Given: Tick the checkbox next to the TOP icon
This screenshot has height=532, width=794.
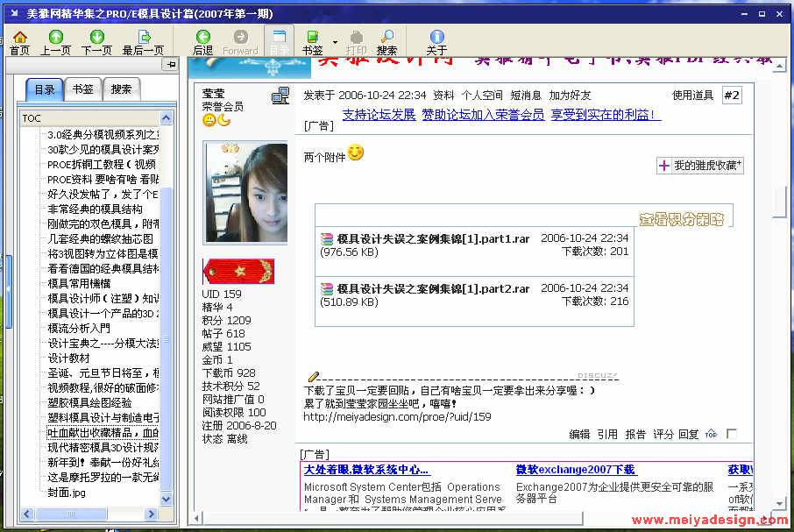Looking at the screenshot, I should point(732,434).
